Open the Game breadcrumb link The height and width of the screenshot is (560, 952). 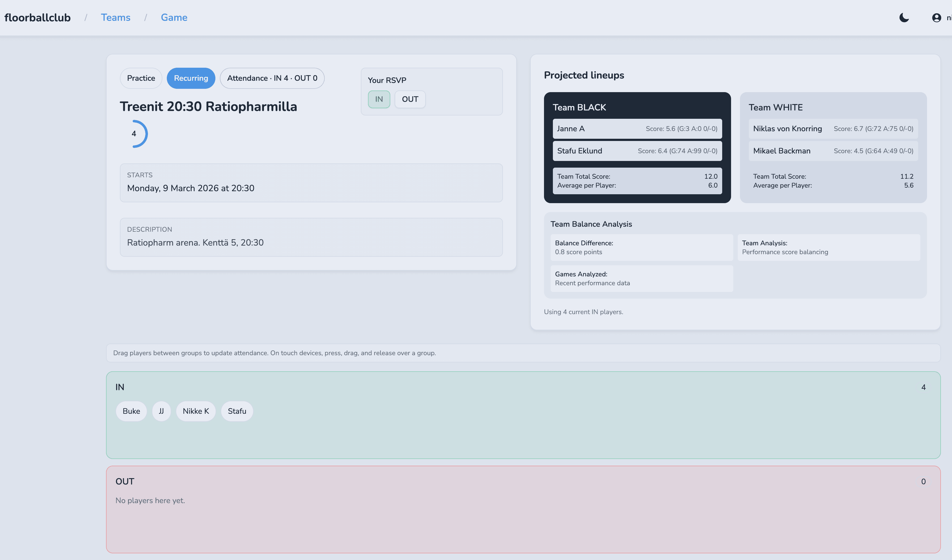(x=174, y=18)
